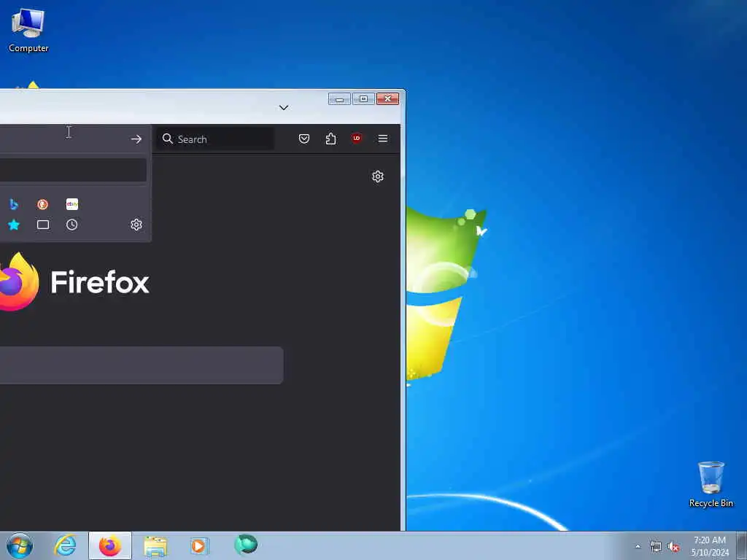Click the new tab page search field
The height and width of the screenshot is (560, 747).
(x=142, y=365)
